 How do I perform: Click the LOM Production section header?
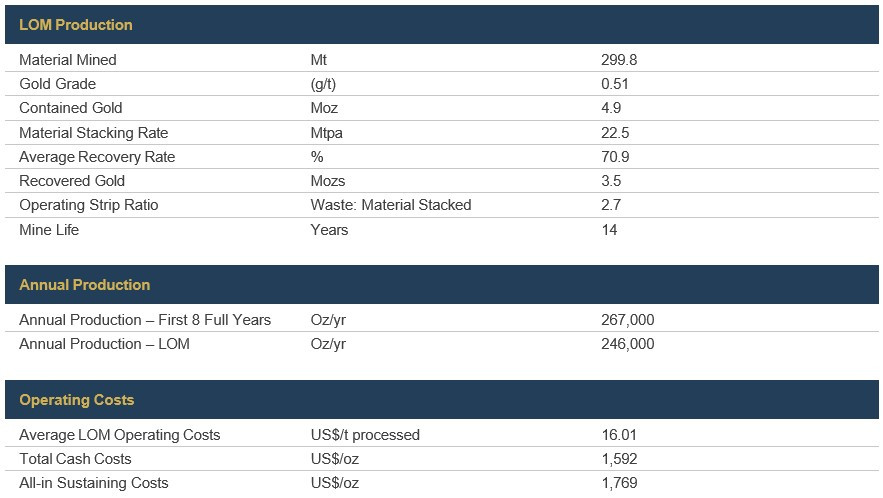click(76, 25)
